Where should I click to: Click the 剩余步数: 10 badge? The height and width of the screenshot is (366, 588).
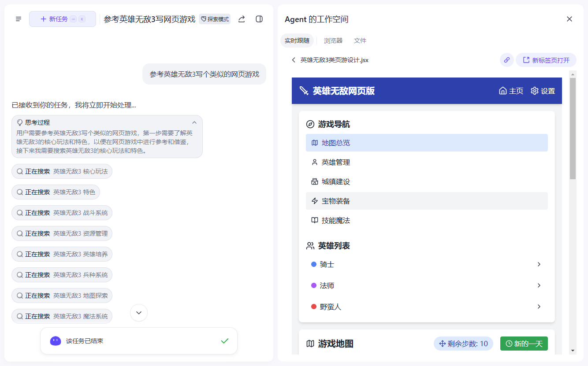coord(463,344)
